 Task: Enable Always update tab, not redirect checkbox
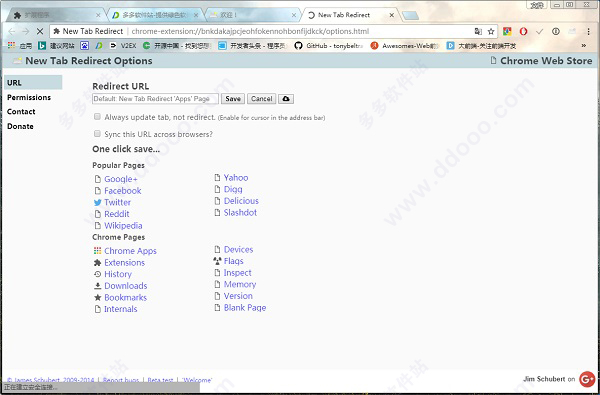coord(97,117)
